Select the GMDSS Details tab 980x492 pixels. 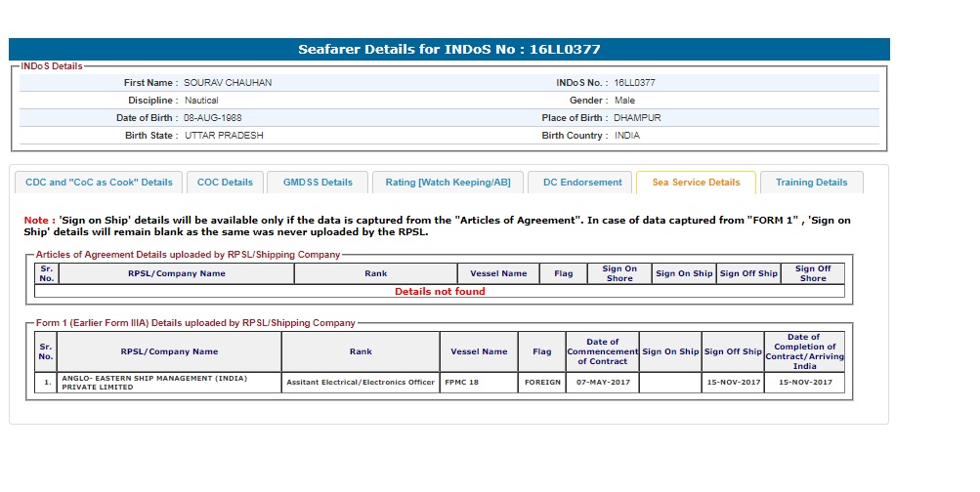(x=318, y=183)
